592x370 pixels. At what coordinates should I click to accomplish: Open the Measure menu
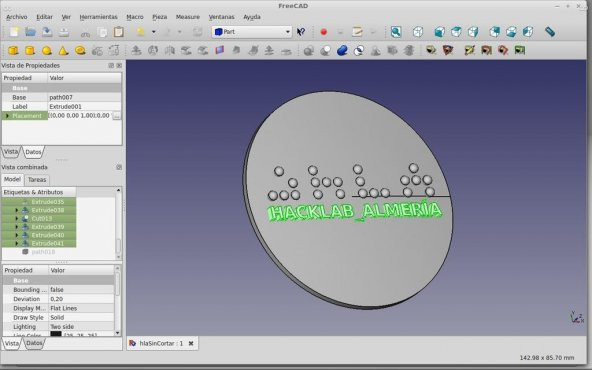tap(188, 17)
